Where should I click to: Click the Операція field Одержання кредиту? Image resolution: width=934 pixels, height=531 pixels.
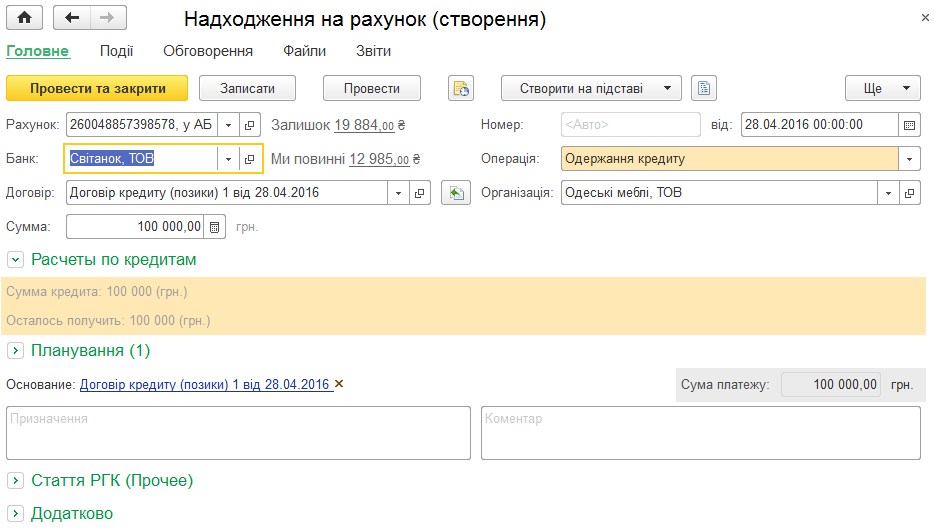pyautogui.click(x=730, y=159)
